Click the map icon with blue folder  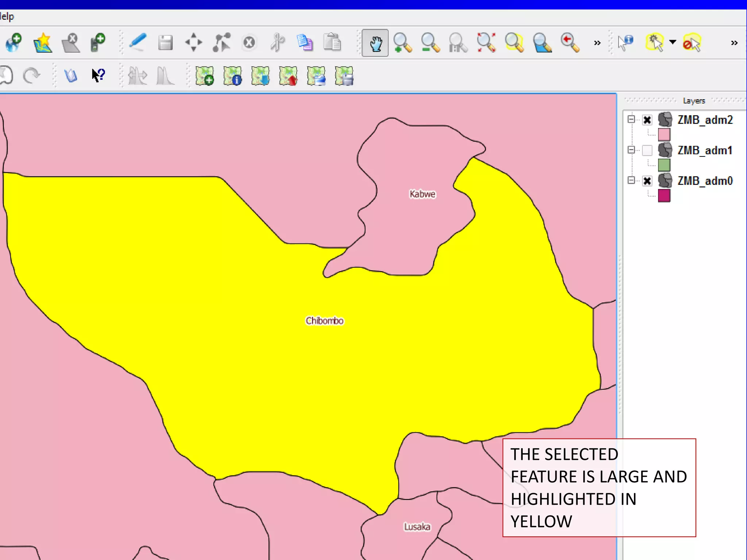[316, 76]
